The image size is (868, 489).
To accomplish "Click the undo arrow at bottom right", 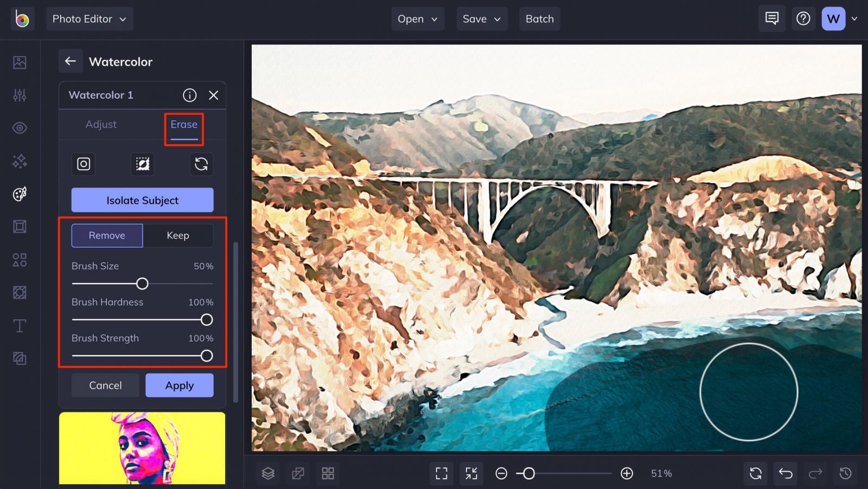I will (x=785, y=473).
